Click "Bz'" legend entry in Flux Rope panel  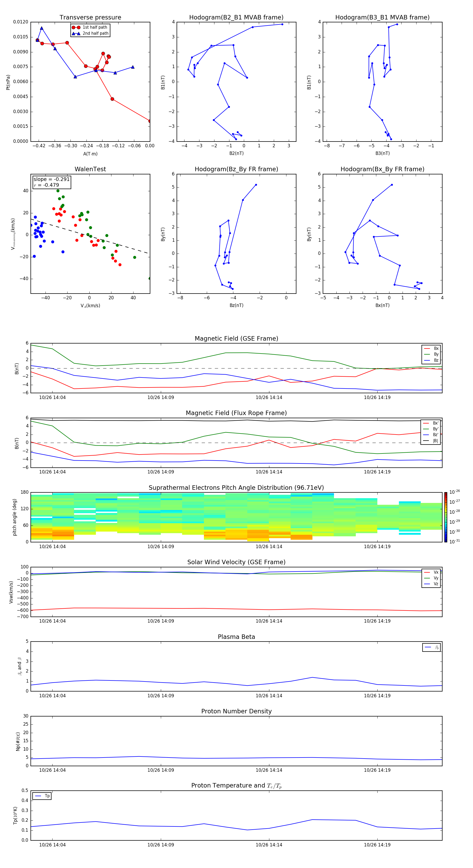pos(431,435)
